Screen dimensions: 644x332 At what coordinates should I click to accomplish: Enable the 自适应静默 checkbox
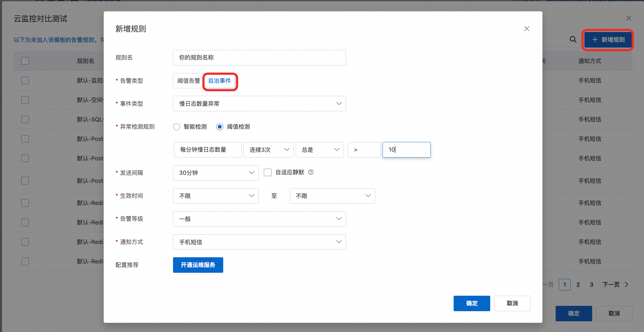click(268, 172)
